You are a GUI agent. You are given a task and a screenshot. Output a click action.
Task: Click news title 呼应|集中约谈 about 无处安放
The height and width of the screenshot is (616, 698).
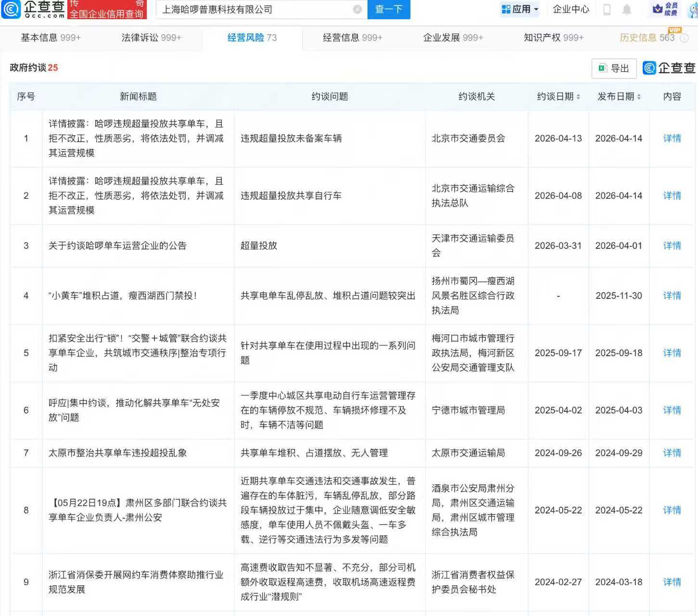click(x=134, y=411)
